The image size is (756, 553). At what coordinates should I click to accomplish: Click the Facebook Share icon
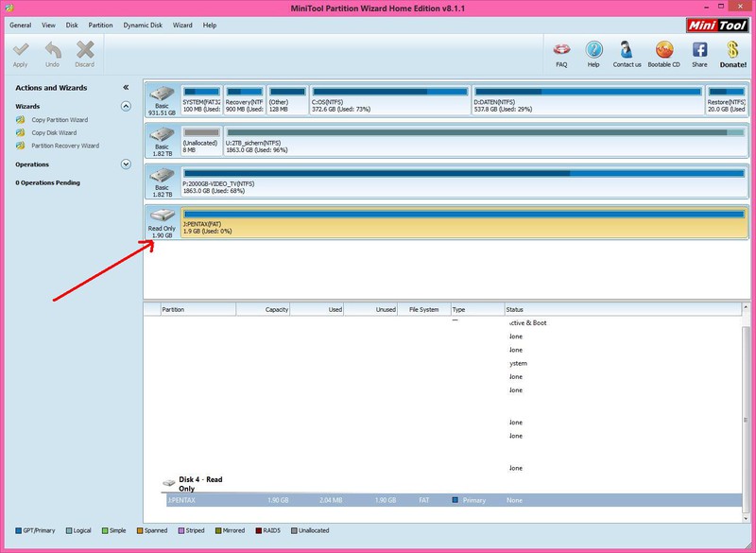pyautogui.click(x=699, y=50)
